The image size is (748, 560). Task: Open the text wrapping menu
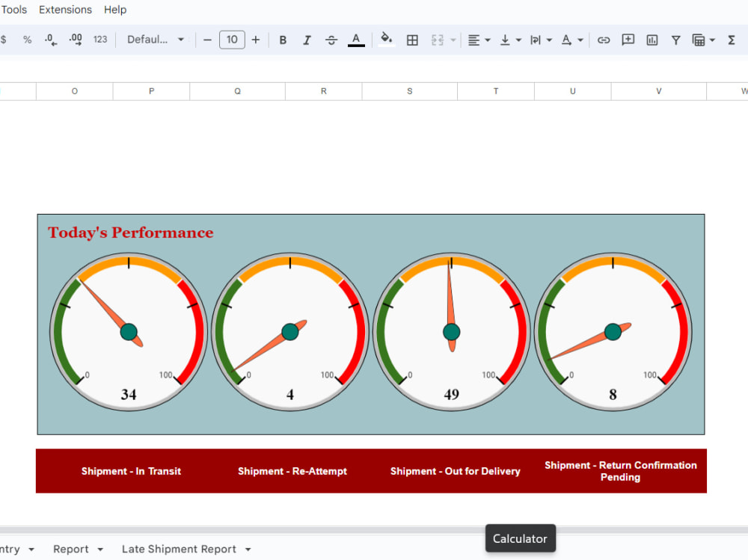541,40
